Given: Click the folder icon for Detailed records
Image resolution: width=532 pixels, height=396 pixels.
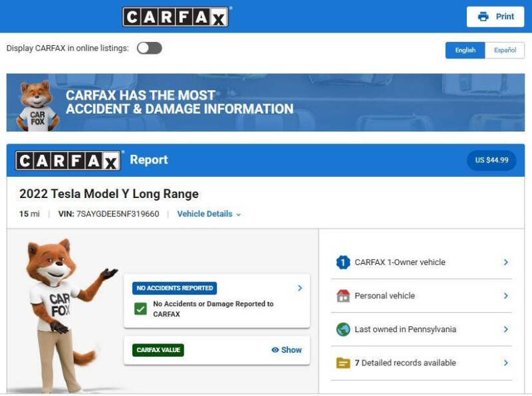Looking at the screenshot, I should (x=343, y=363).
